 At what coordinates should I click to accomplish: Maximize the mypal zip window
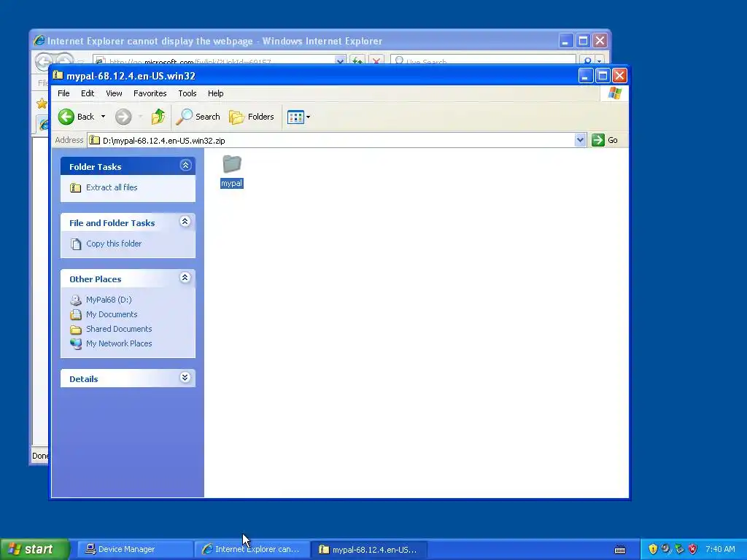click(x=603, y=76)
